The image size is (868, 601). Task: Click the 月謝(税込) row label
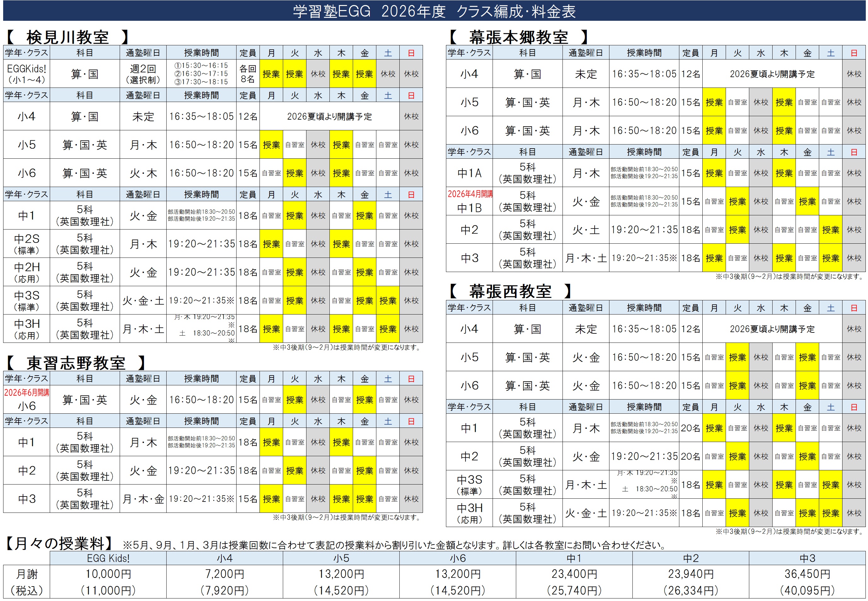point(26,582)
